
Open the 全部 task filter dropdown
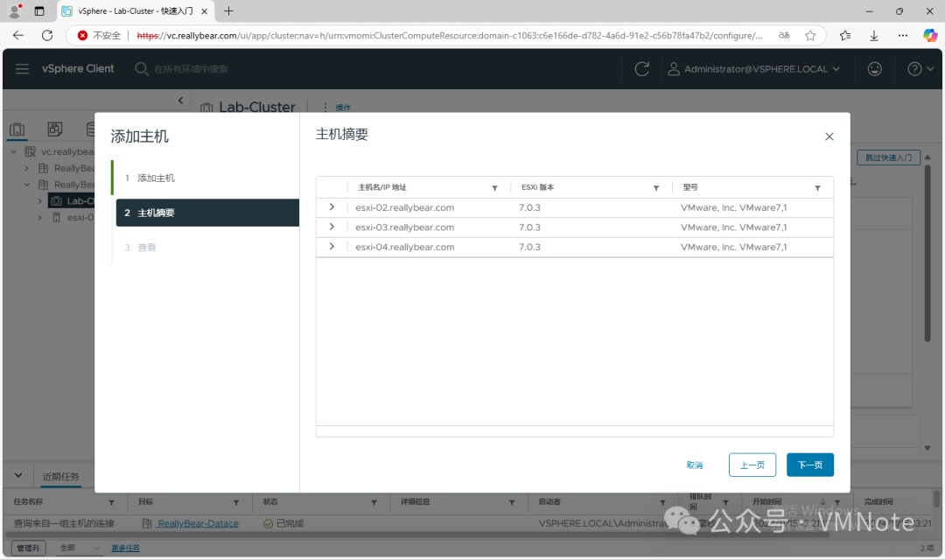point(79,548)
